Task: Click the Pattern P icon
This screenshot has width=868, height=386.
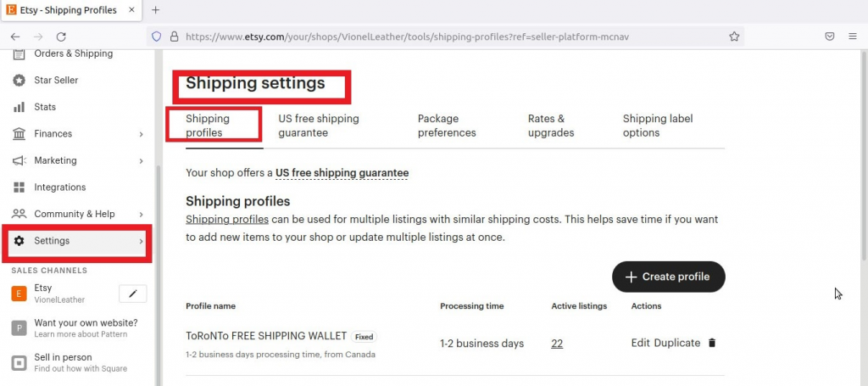Action: point(19,328)
